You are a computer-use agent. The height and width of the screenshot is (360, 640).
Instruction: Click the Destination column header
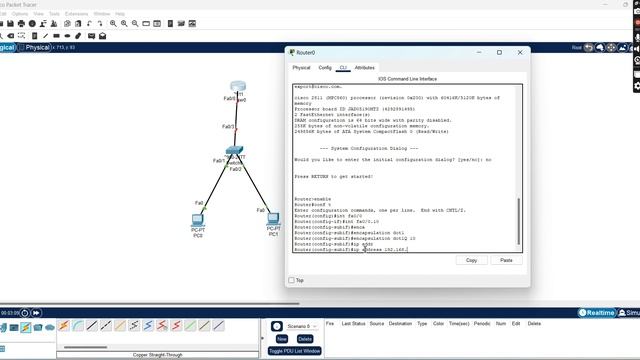(400, 323)
